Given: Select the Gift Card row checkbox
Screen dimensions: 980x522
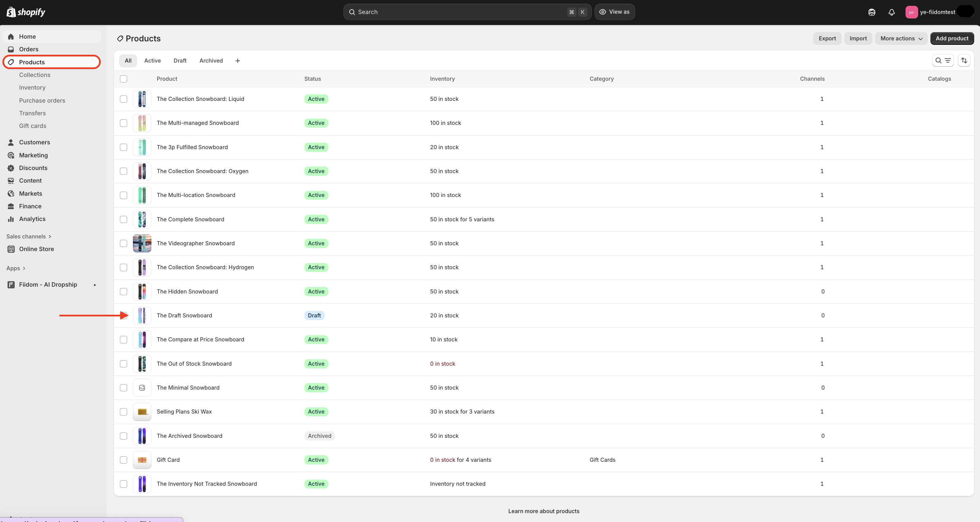Looking at the screenshot, I should [x=123, y=460].
